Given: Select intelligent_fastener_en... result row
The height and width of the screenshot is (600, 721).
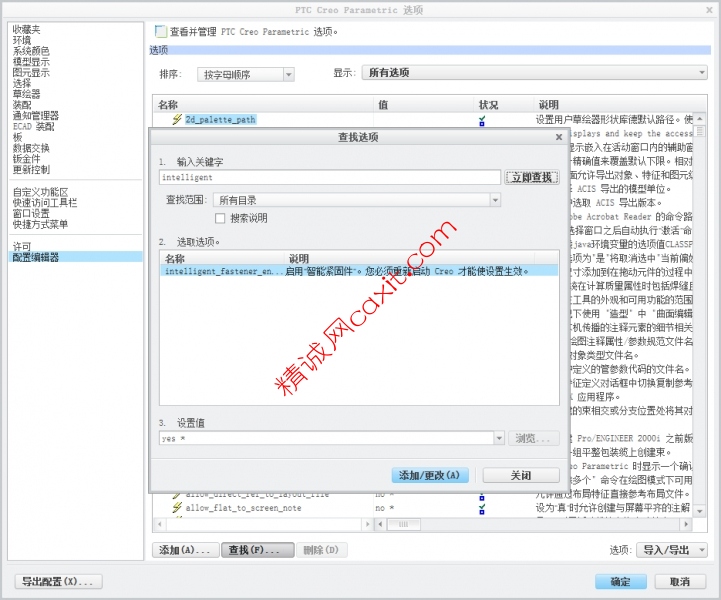Looking at the screenshot, I should point(359,271).
